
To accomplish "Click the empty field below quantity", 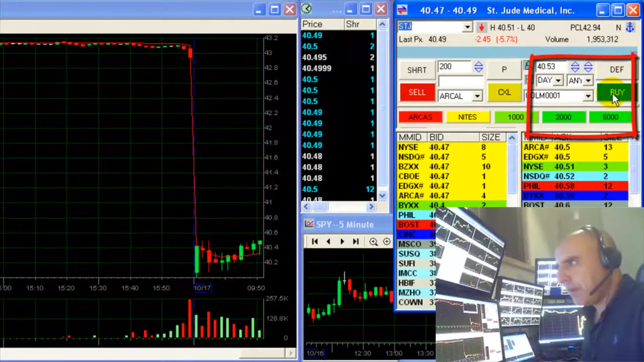I will [x=461, y=81].
